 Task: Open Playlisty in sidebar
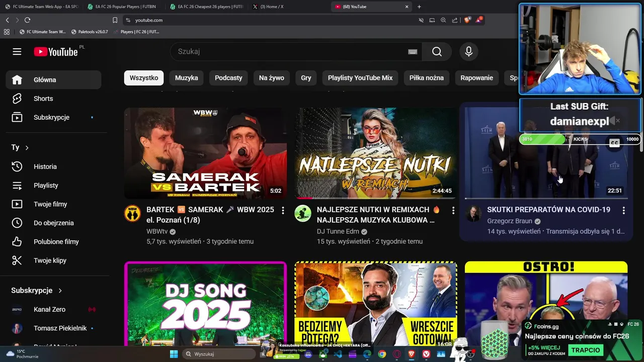pyautogui.click(x=53, y=186)
